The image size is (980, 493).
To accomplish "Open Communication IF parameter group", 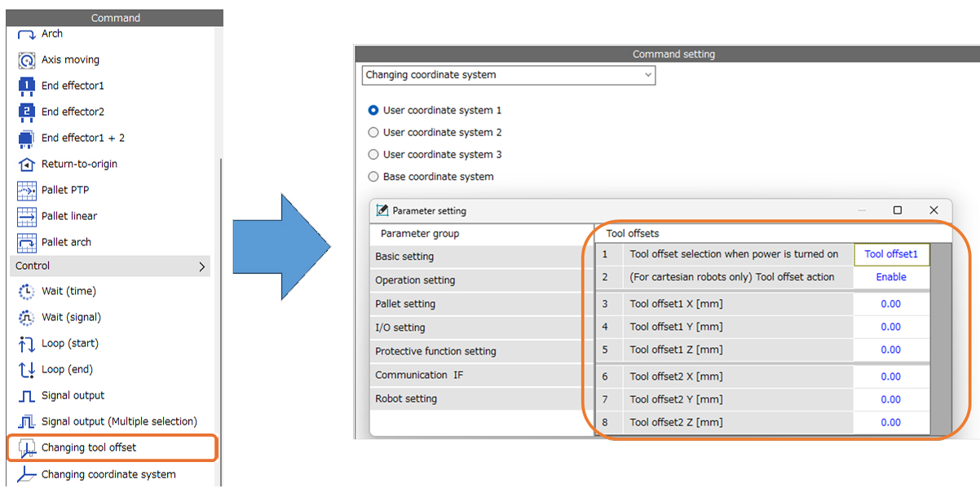I will (x=482, y=375).
